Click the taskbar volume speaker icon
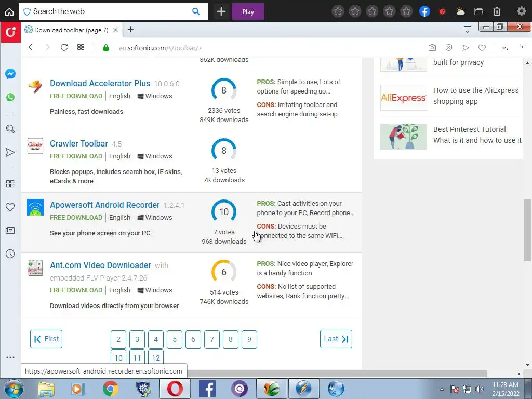 pos(479,389)
